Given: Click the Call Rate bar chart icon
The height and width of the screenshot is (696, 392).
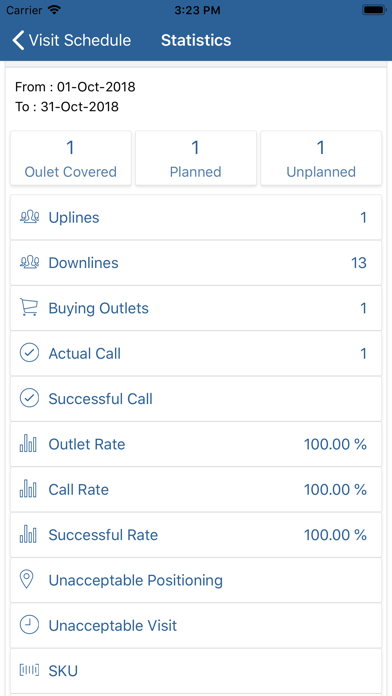Looking at the screenshot, I should click(x=28, y=489).
